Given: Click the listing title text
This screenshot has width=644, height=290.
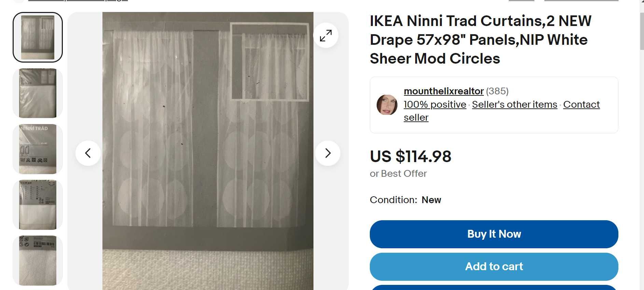Looking at the screenshot, I should (x=480, y=40).
